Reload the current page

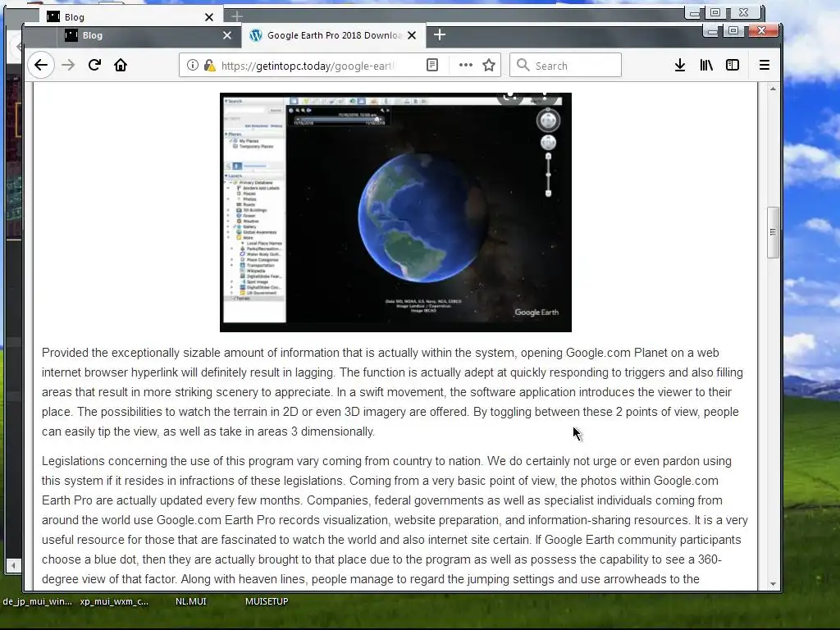pos(94,66)
